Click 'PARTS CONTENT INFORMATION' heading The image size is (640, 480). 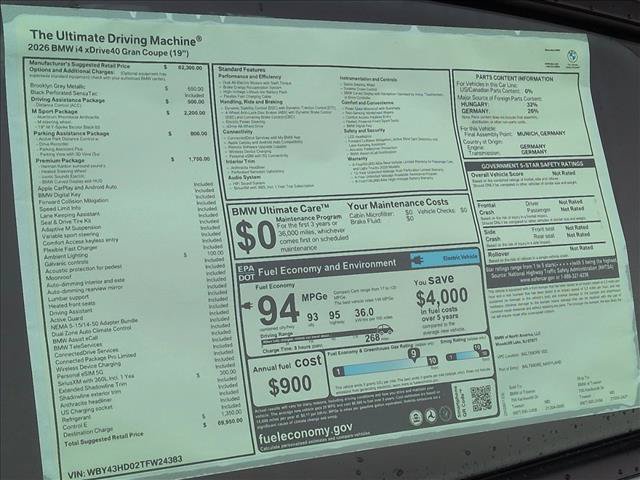click(514, 78)
